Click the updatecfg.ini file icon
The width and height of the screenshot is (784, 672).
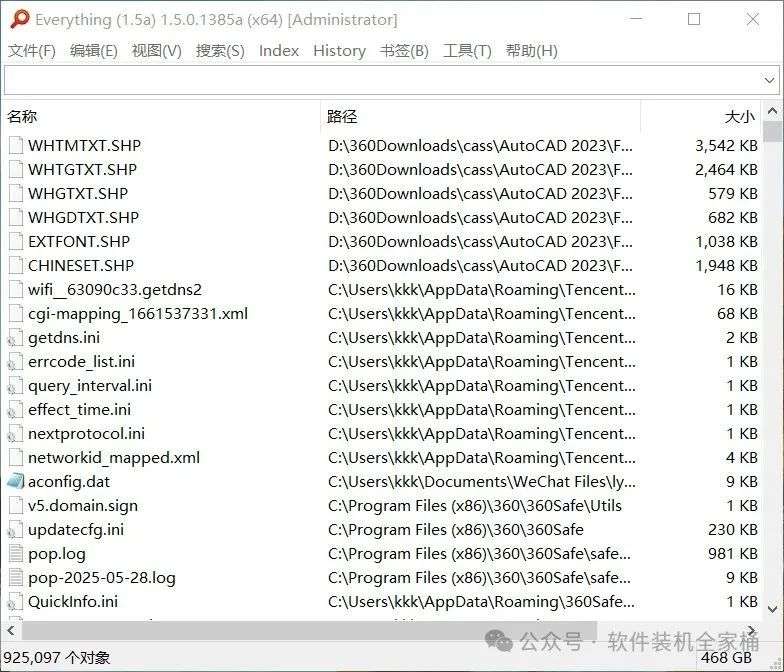pyautogui.click(x=15, y=530)
